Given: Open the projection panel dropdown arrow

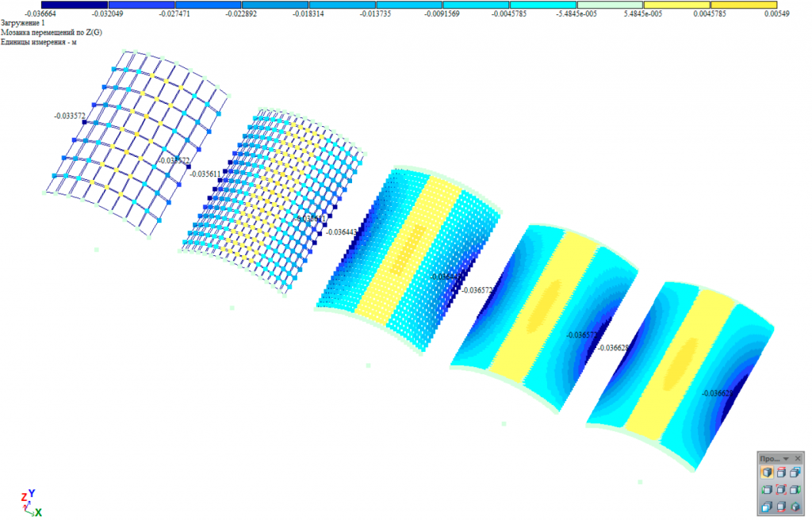Looking at the screenshot, I should 786,458.
